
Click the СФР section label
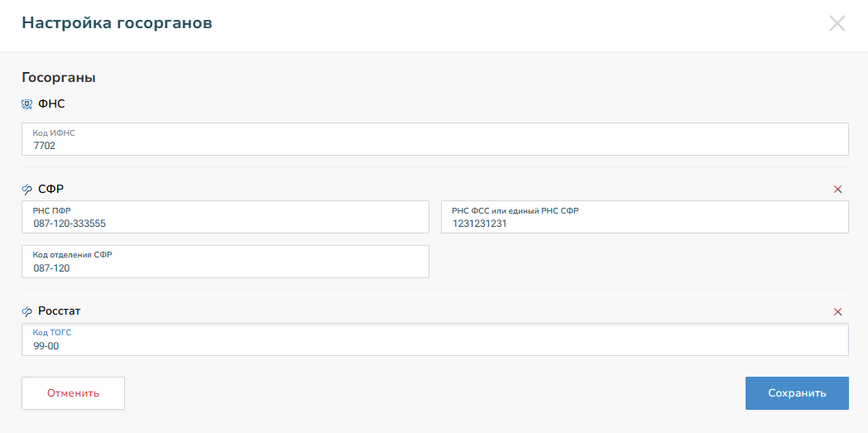pos(51,190)
